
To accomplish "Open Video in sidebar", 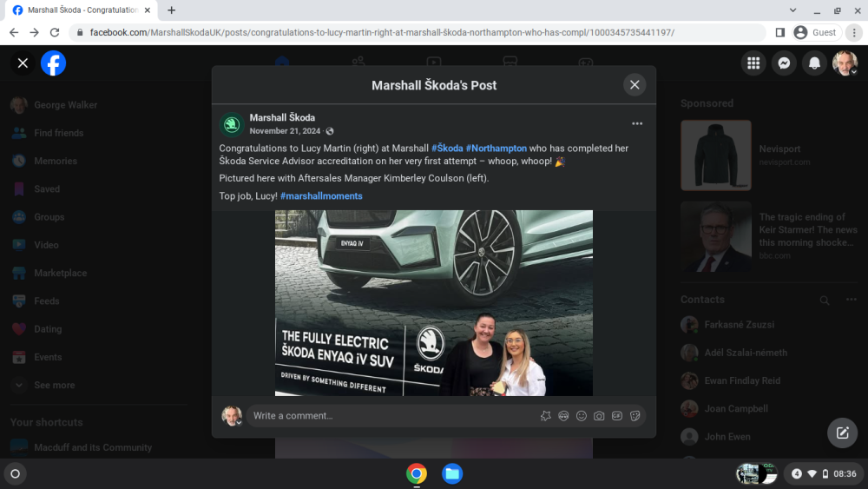I will point(97,245).
